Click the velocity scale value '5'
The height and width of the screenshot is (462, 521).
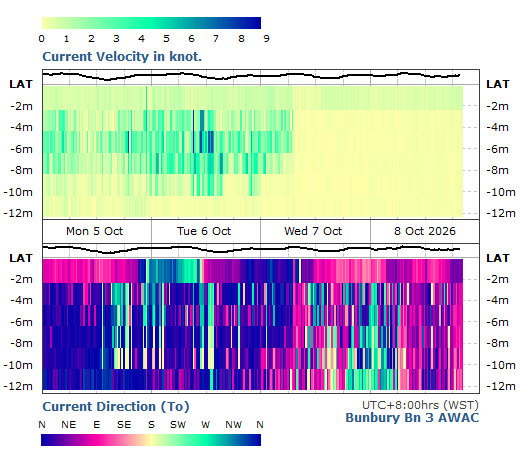tap(166, 39)
